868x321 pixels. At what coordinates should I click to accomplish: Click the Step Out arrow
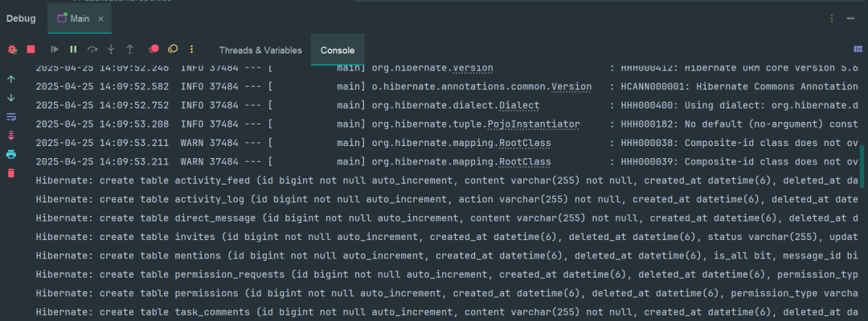click(129, 49)
